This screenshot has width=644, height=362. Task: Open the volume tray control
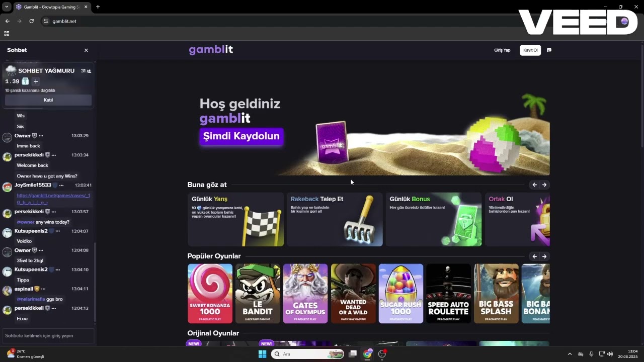tap(610, 354)
